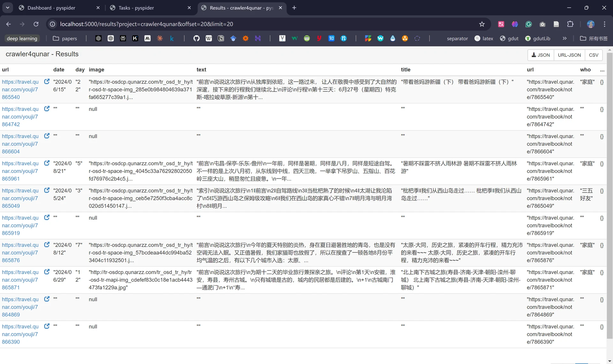
Task: Open external link icon for 7864869 row
Action: (x=47, y=299)
